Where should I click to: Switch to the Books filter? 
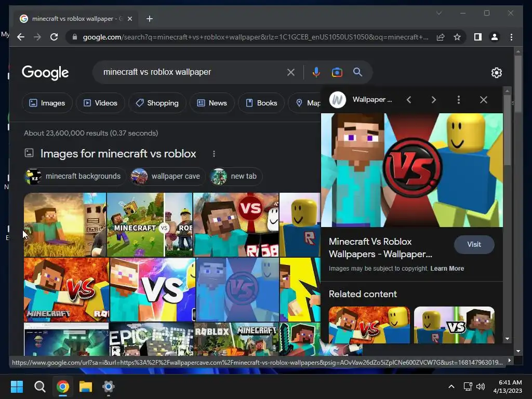261,103
